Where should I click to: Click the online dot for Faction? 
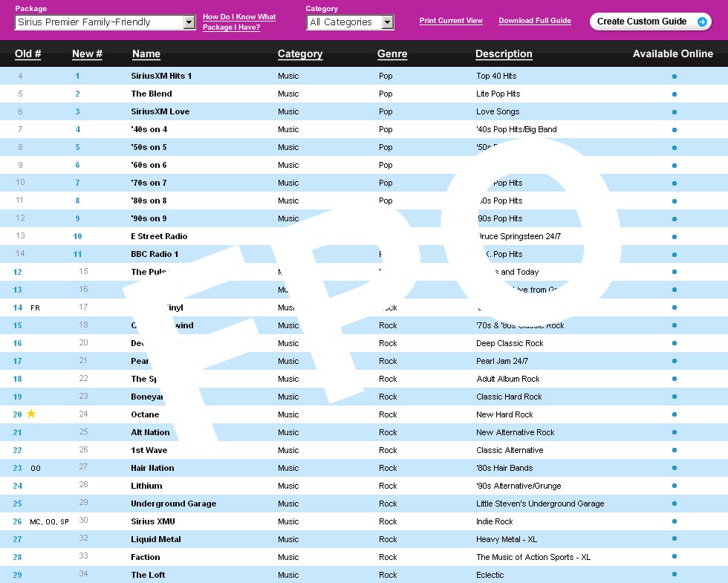[x=675, y=556]
